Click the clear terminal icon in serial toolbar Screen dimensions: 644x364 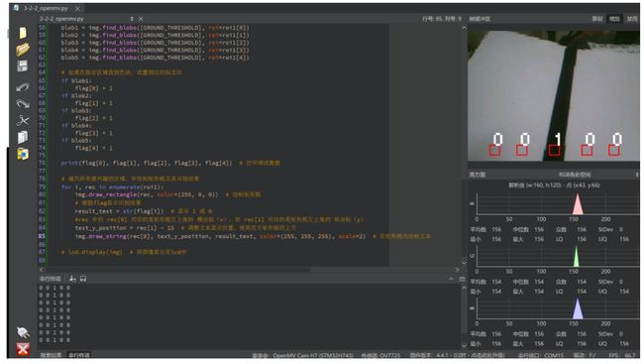(x=72, y=279)
